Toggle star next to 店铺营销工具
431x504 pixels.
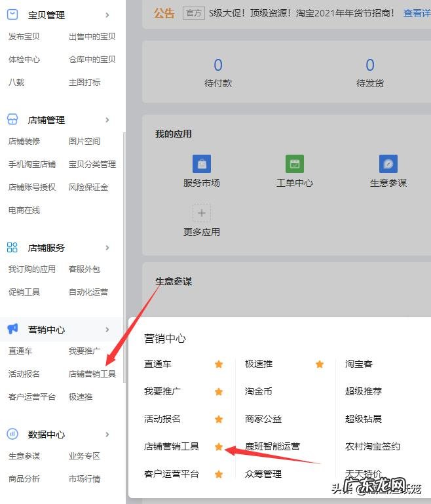coord(219,446)
